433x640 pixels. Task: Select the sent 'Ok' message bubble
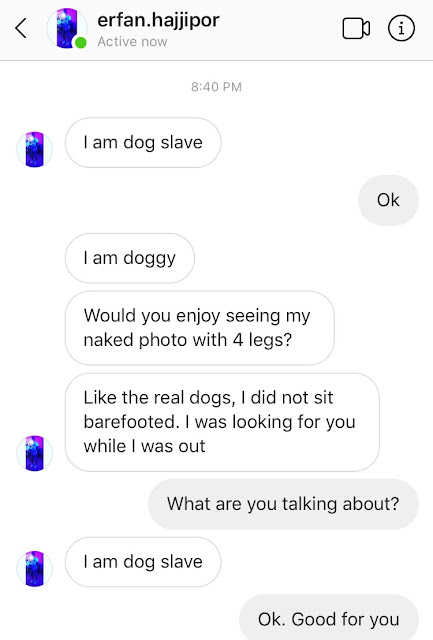(x=388, y=200)
